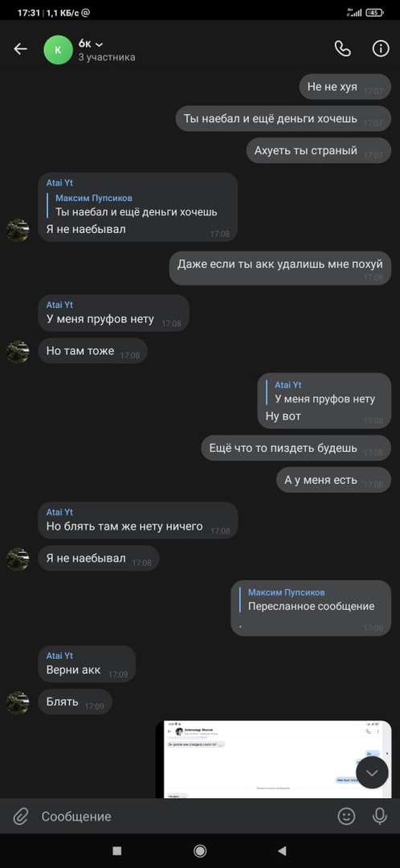Open the '3 участника' participants label

107,57
